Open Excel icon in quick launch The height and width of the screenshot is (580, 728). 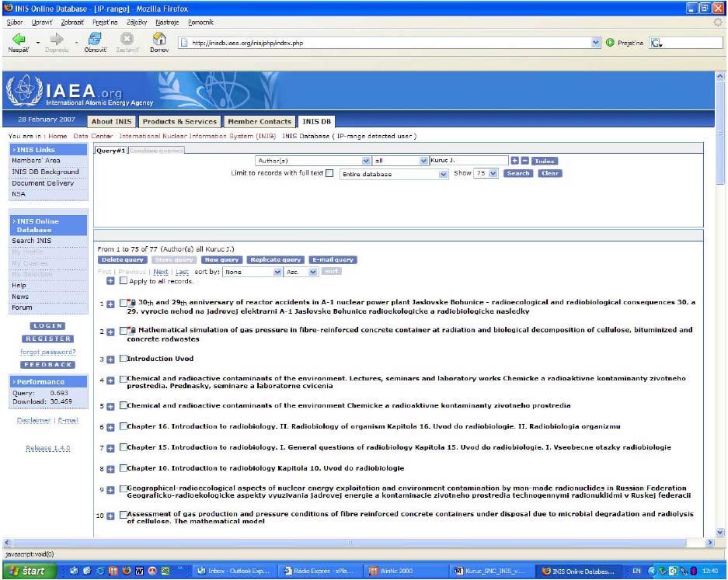(165, 571)
